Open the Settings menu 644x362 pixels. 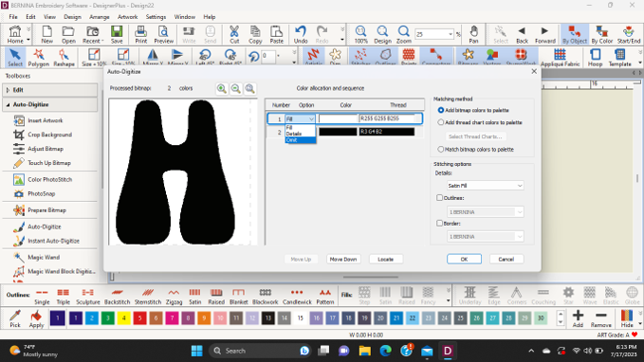click(x=156, y=17)
